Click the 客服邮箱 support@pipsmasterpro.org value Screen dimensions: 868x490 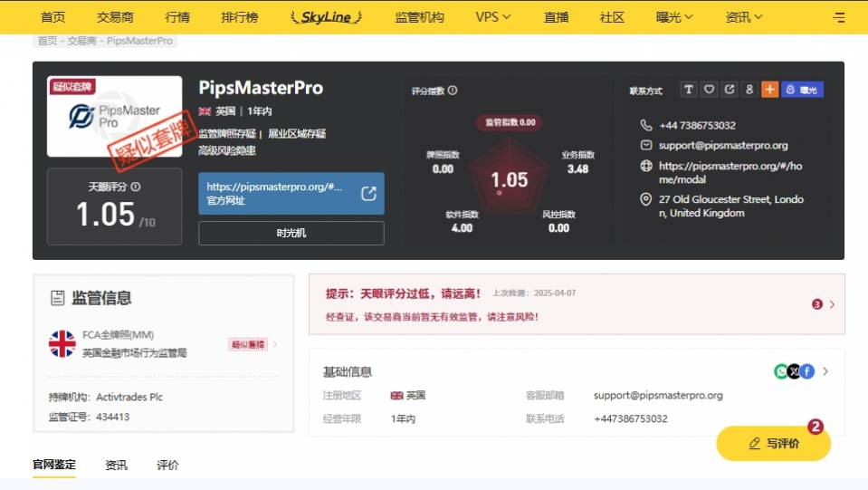pyautogui.click(x=658, y=395)
